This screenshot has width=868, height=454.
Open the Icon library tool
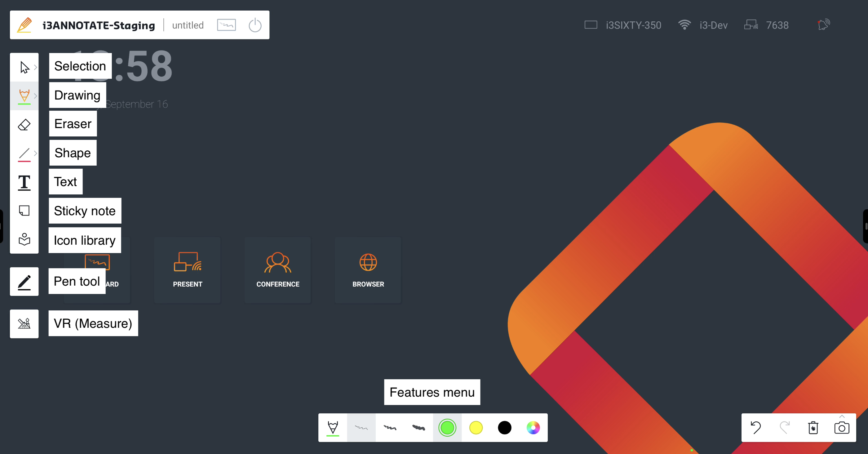point(24,239)
